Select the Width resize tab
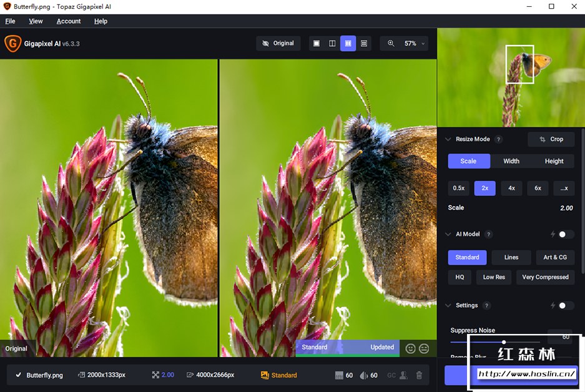585x392 pixels. click(x=511, y=161)
